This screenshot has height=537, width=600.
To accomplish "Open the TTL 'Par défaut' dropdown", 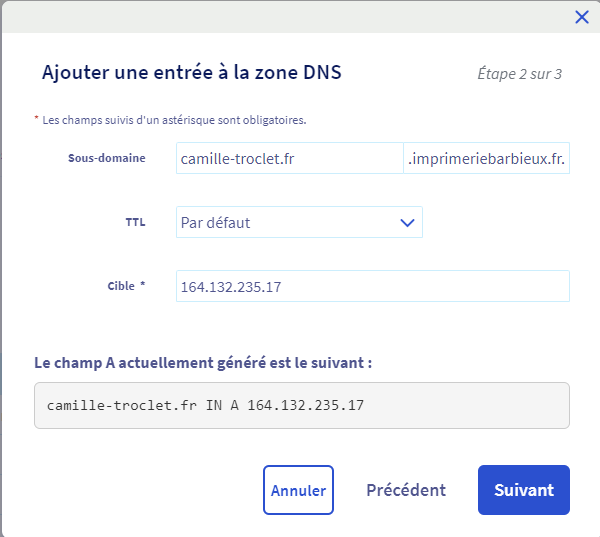I will pos(290,222).
